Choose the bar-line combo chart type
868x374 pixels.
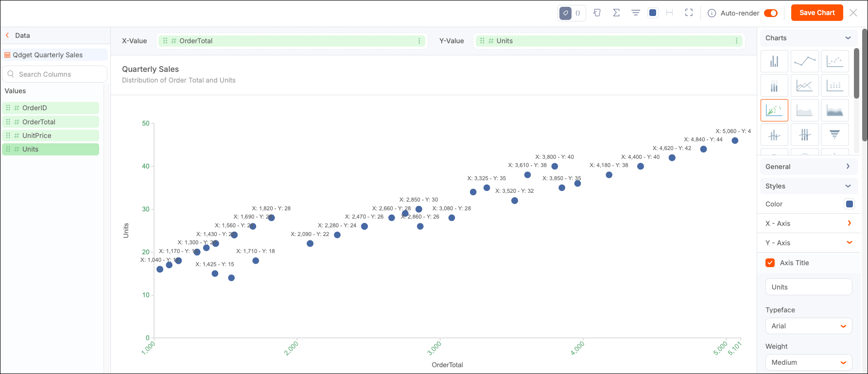774,135
